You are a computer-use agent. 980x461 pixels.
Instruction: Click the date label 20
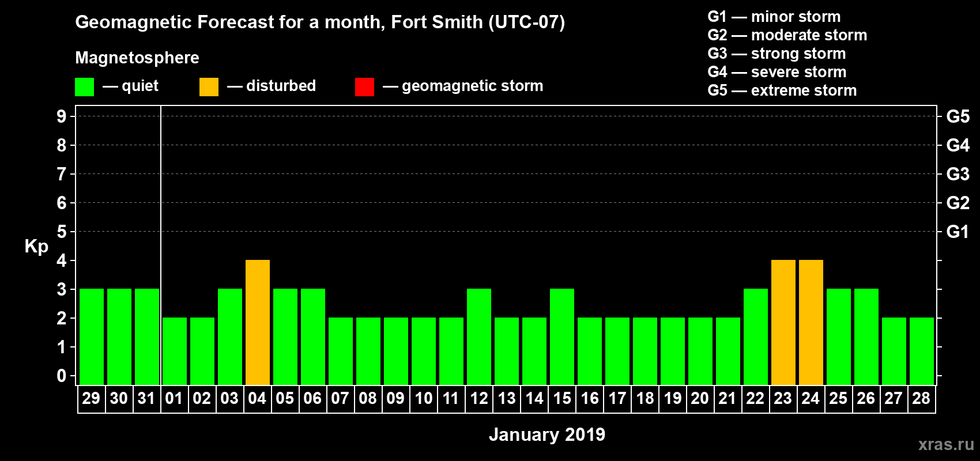point(700,398)
